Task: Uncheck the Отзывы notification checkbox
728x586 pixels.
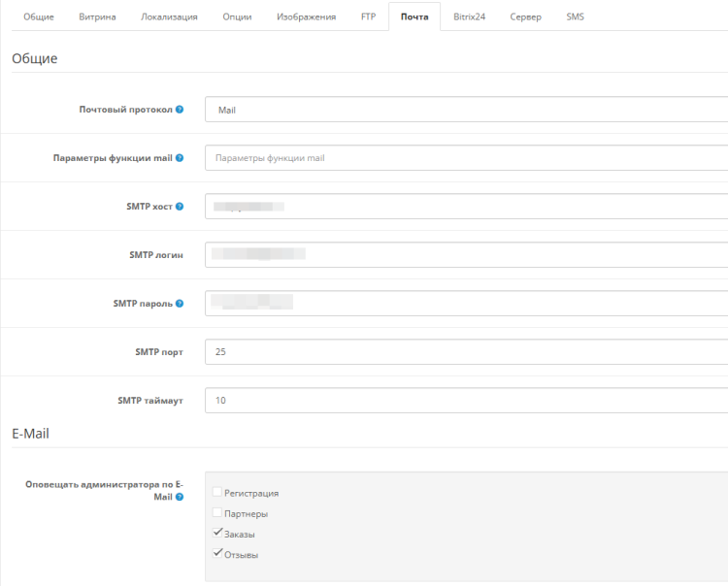Action: coord(217,554)
